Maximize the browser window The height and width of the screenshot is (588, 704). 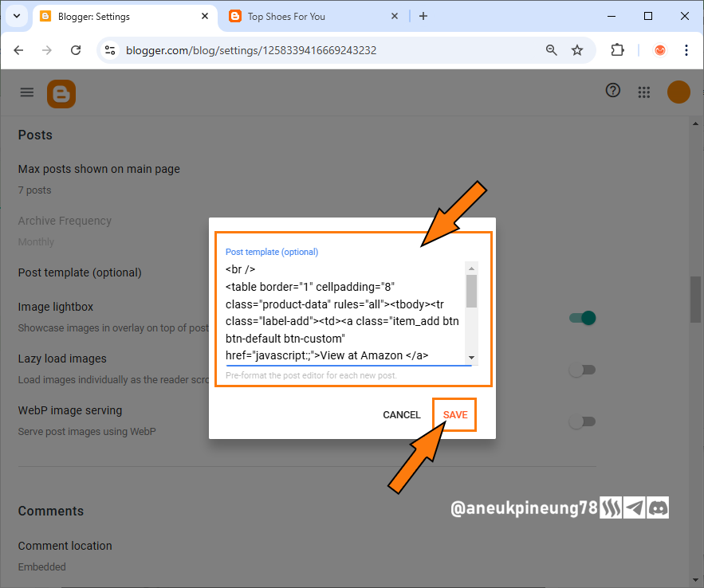648,16
